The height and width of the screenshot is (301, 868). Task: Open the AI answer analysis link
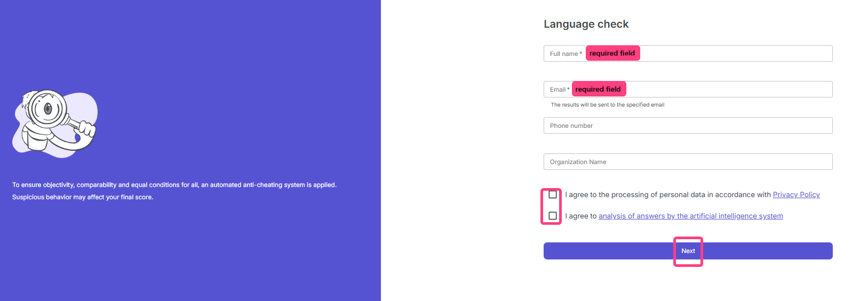coord(690,216)
